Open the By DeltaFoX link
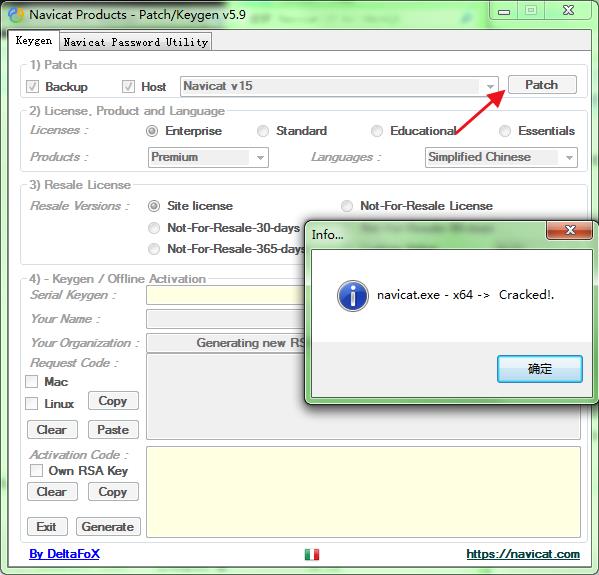The height and width of the screenshot is (575, 599). coord(64,554)
